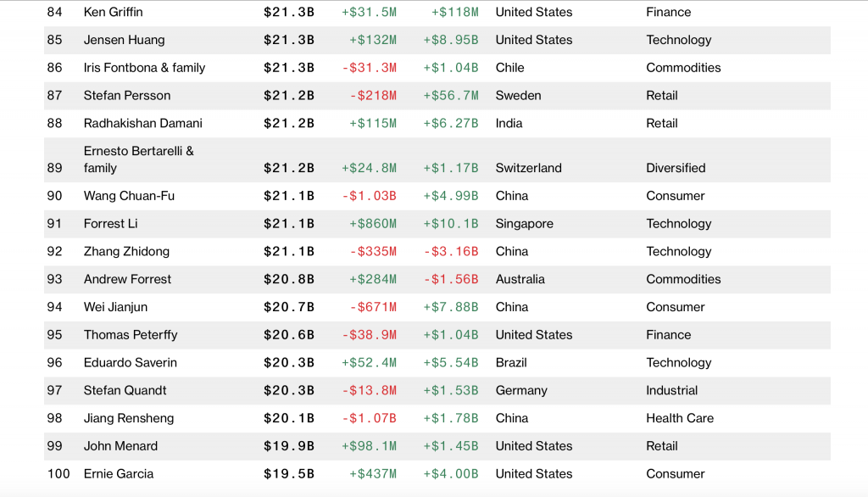868x497 pixels.
Task: Open Wei Jianjun's profile
Action: pyautogui.click(x=115, y=307)
